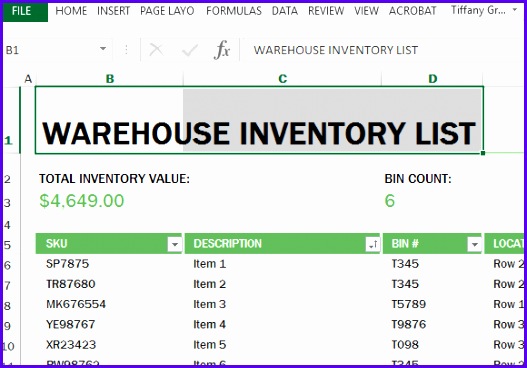Click the BIN # header cell
Viewport: 527px width, 368px height.
tap(432, 244)
